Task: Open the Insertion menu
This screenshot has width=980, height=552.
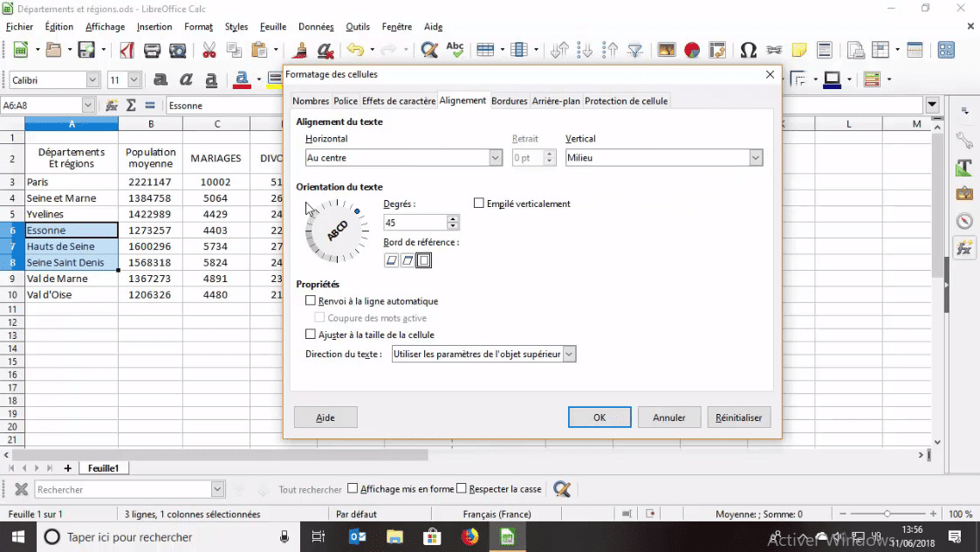Action: (x=154, y=26)
